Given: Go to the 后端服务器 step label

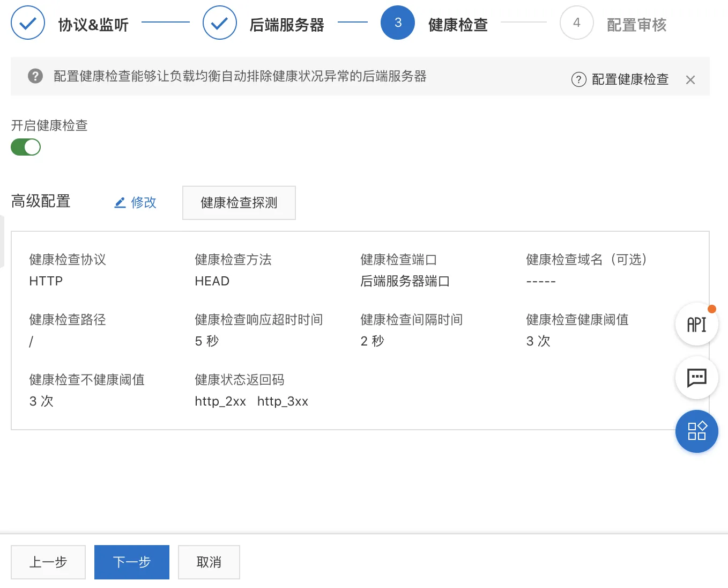Looking at the screenshot, I should click(x=287, y=25).
